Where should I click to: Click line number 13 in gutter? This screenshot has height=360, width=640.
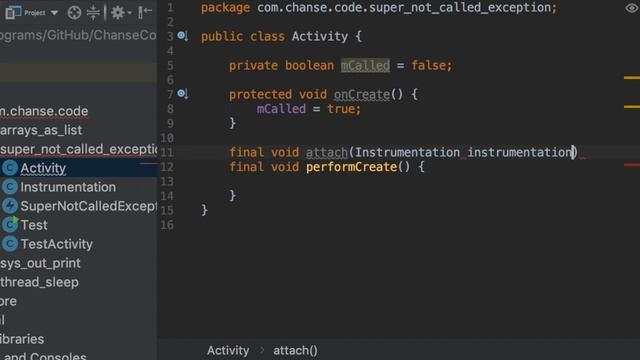coord(167,182)
